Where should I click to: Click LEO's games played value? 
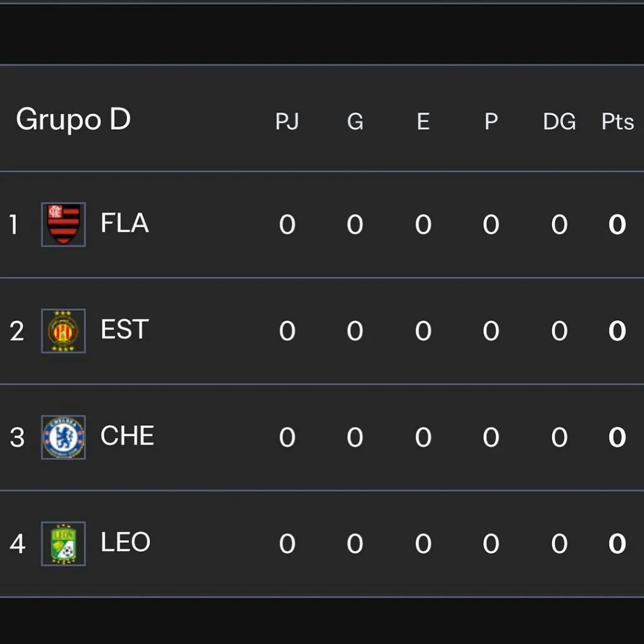point(287,544)
